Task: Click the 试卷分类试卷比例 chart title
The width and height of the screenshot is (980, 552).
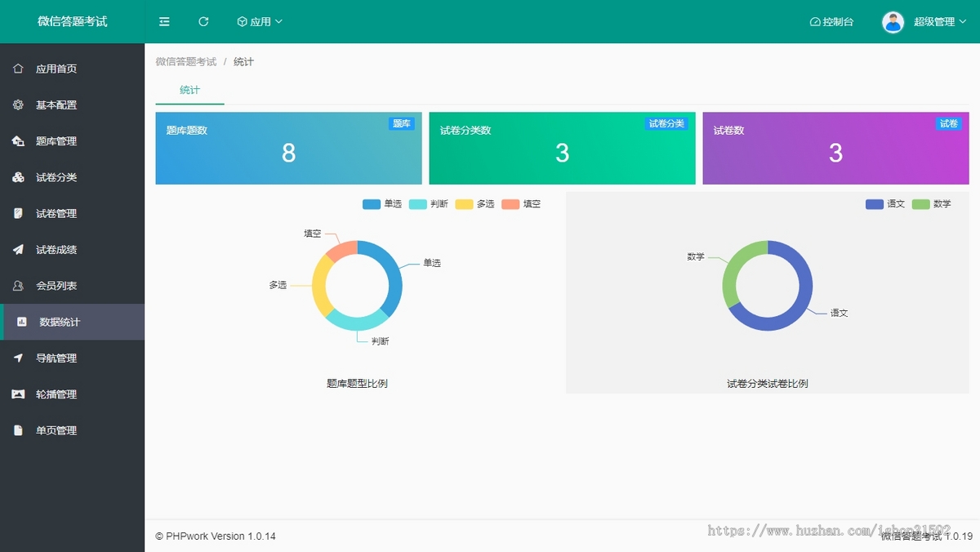Action: (x=768, y=383)
